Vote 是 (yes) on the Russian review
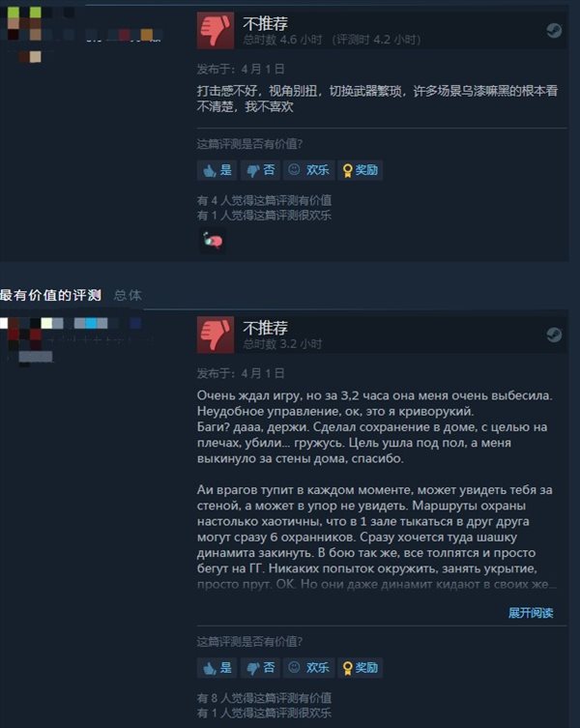 tap(217, 668)
